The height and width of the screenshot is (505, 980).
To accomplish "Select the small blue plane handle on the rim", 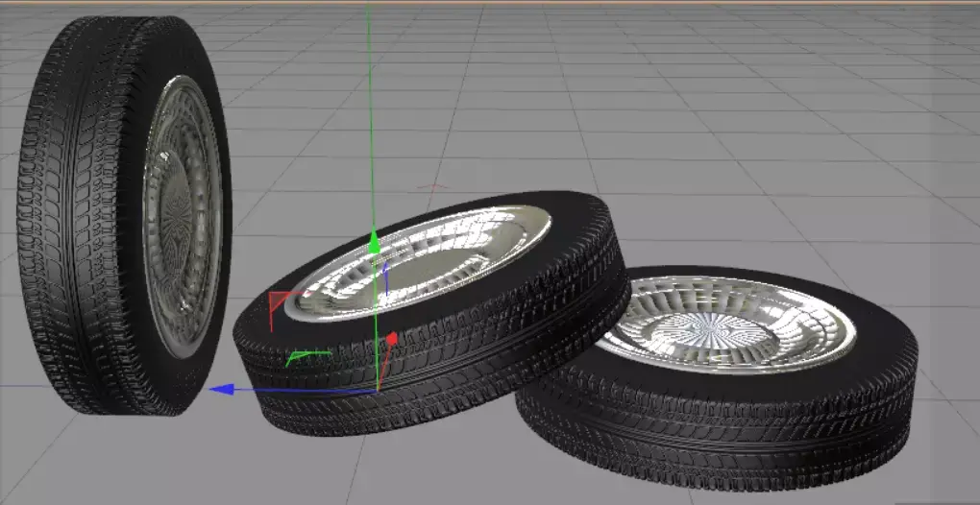I will tap(385, 279).
